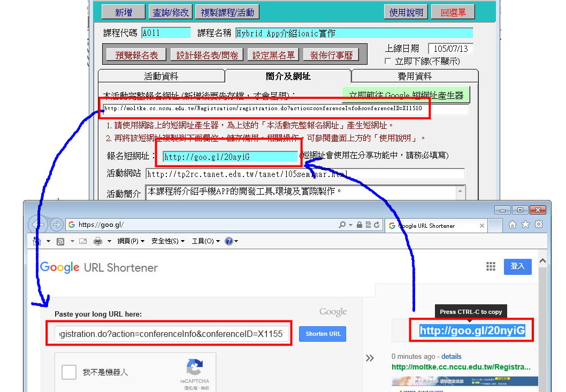Open the details link
Screen dimensions: 566x392
[451, 356]
